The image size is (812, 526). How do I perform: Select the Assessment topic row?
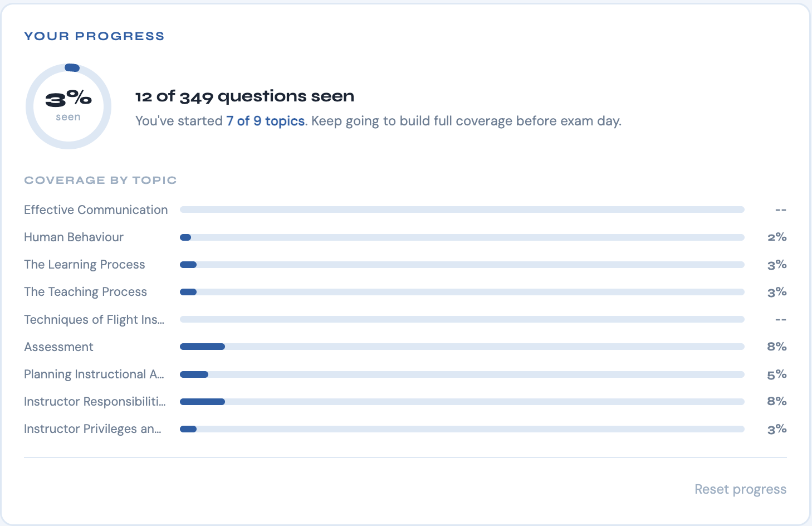tap(58, 347)
